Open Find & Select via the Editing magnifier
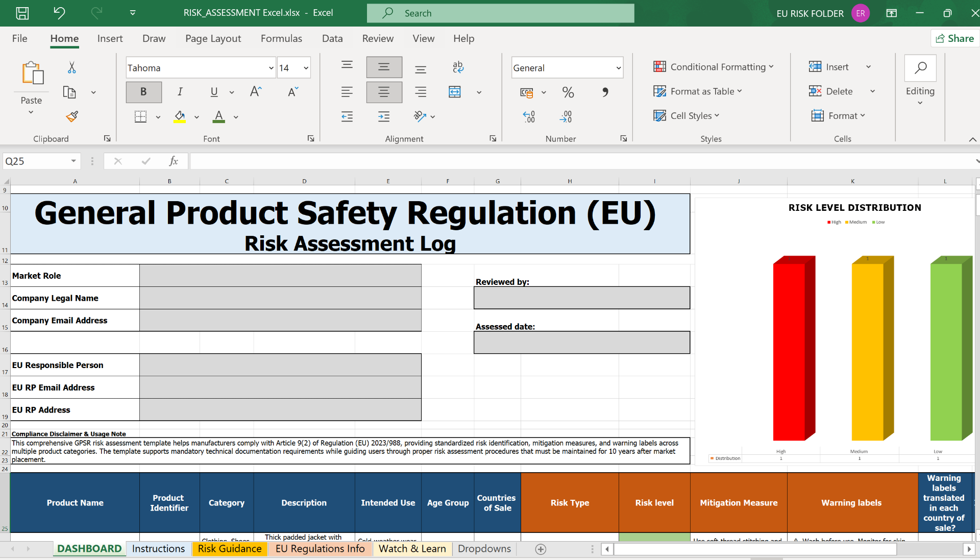Viewport: 980px width, 560px height. pos(920,68)
